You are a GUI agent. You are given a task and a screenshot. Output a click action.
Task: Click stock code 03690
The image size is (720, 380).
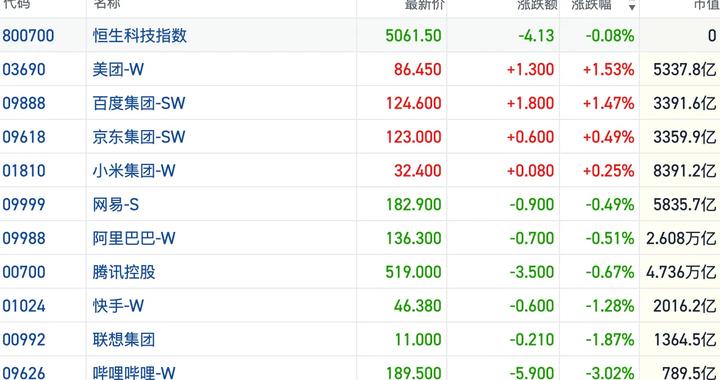pos(24,69)
